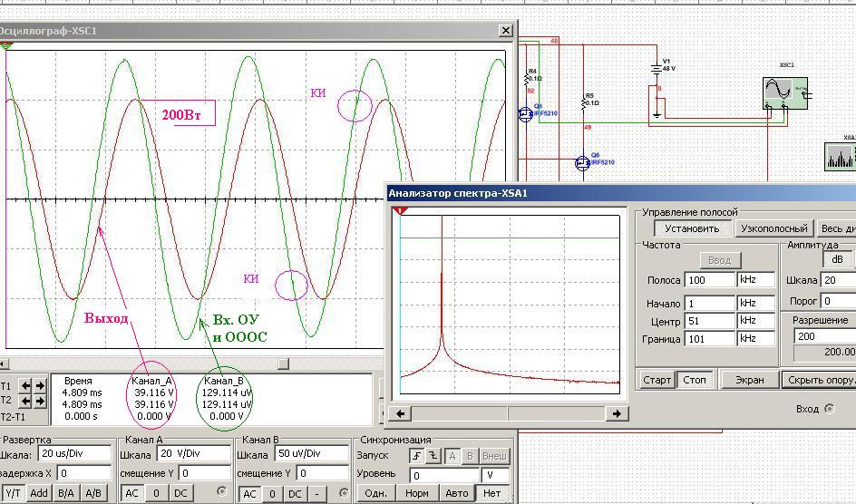Click the ground symbol below V1
This screenshot has height=504, width=856.
[x=657, y=115]
